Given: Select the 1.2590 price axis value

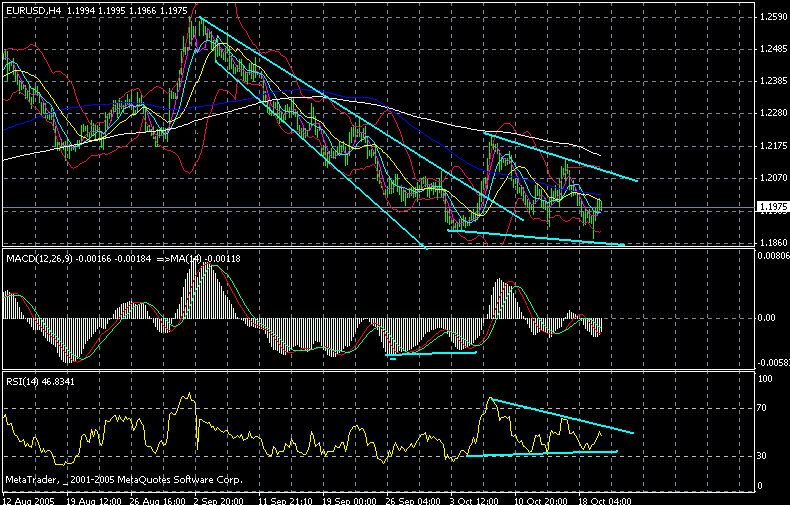Looking at the screenshot, I should click(772, 17).
